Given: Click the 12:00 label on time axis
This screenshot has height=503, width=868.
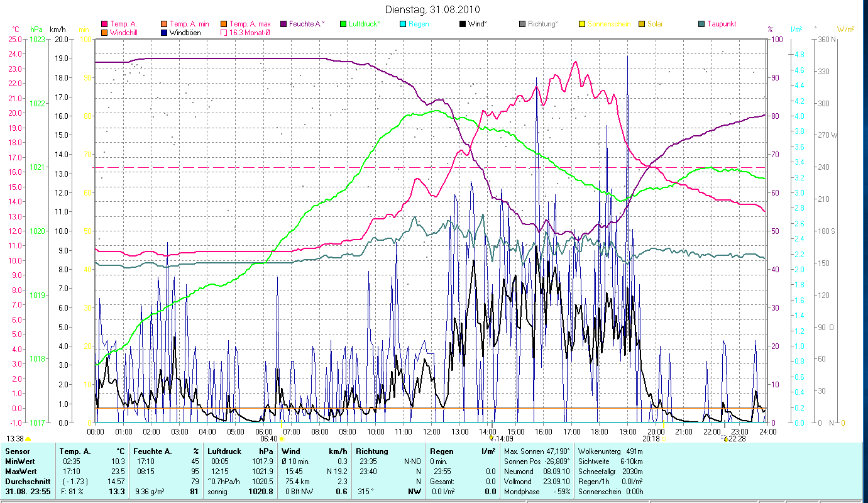Looking at the screenshot, I should pyautogui.click(x=432, y=432).
